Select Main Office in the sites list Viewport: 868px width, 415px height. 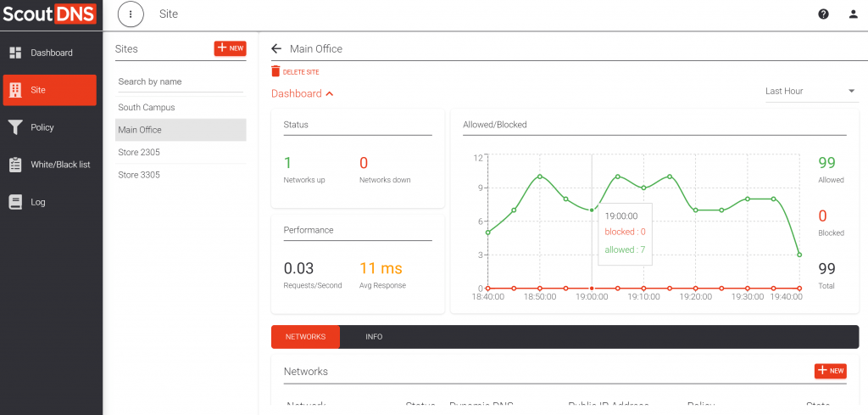pos(181,130)
